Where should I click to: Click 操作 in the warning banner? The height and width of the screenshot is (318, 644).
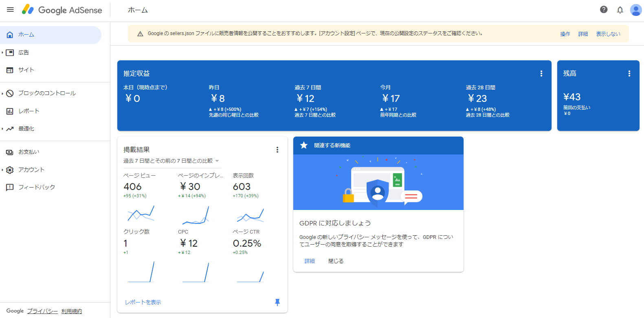click(565, 34)
